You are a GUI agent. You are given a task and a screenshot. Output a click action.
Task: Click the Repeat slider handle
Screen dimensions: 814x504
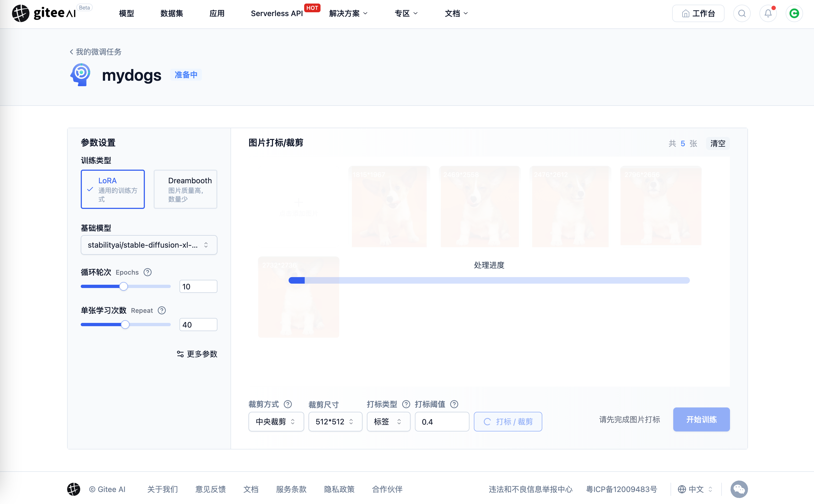click(125, 324)
